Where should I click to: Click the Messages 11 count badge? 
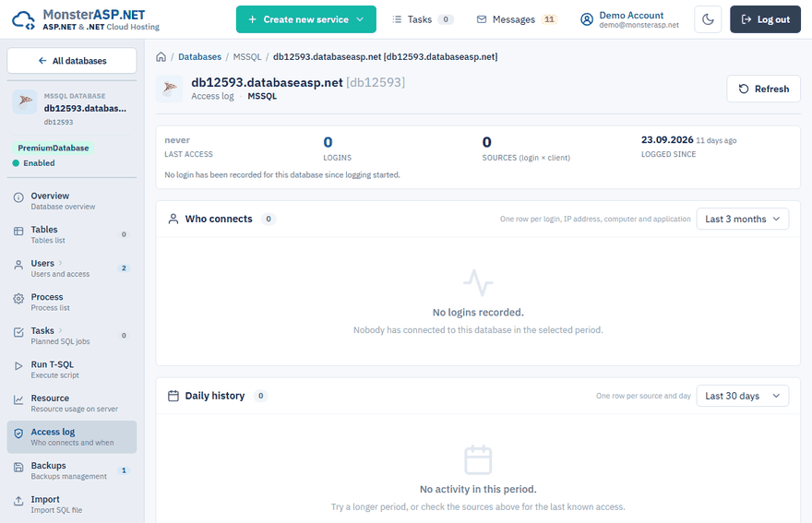(x=549, y=19)
